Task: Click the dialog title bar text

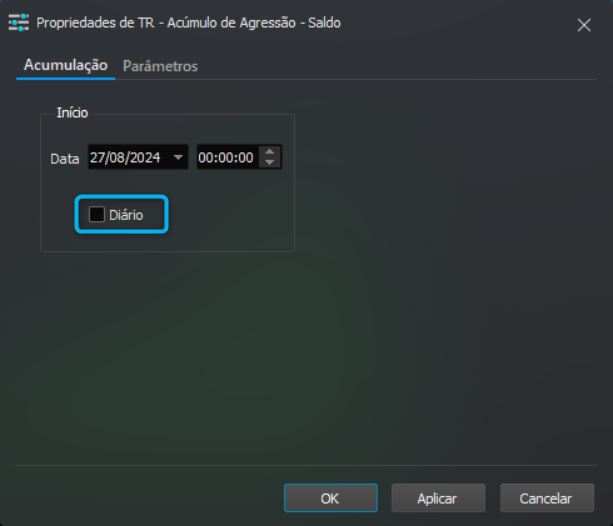Action: tap(188, 23)
